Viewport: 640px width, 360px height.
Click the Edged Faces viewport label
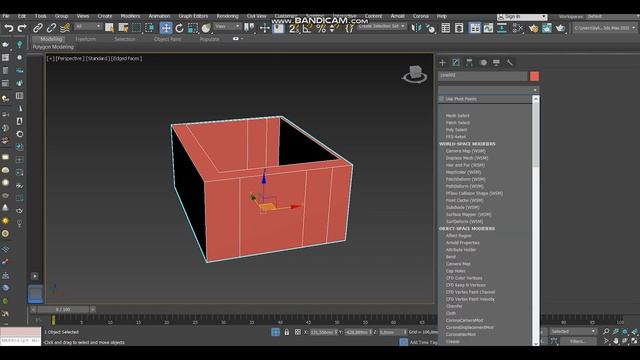pyautogui.click(x=127, y=58)
